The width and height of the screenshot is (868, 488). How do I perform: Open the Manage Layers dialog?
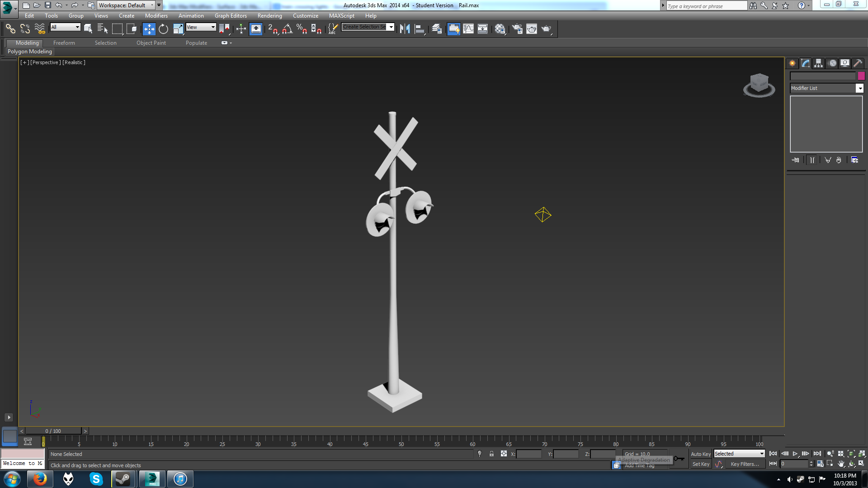point(437,29)
